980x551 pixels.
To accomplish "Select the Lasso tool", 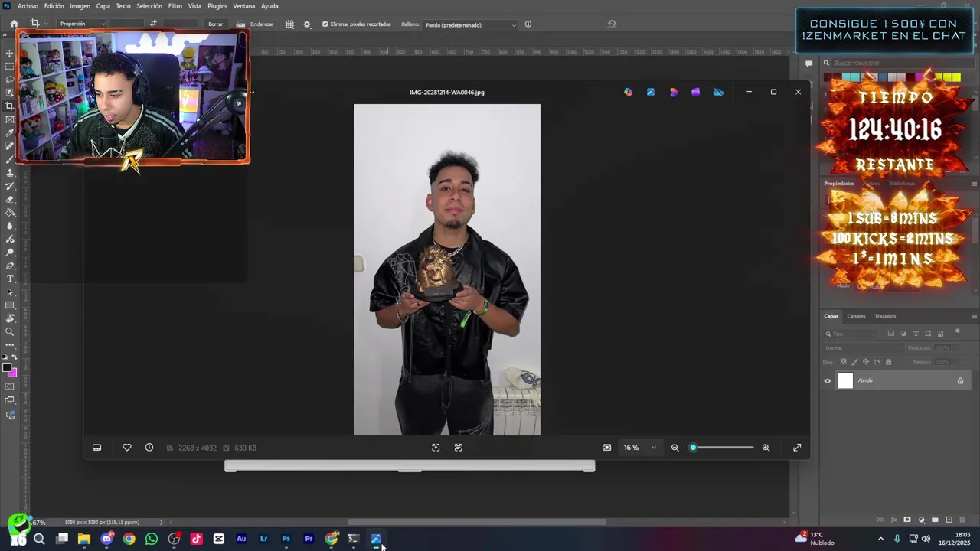I will (x=10, y=80).
